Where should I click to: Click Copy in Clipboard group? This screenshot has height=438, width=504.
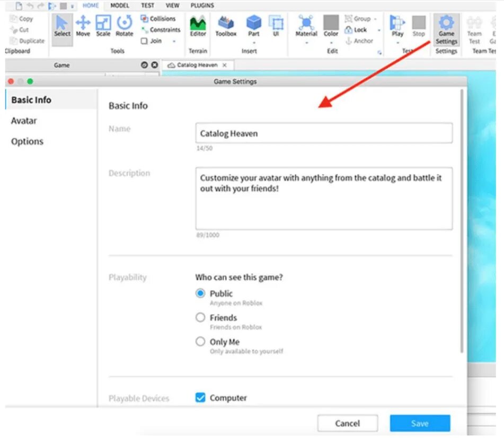pos(22,19)
